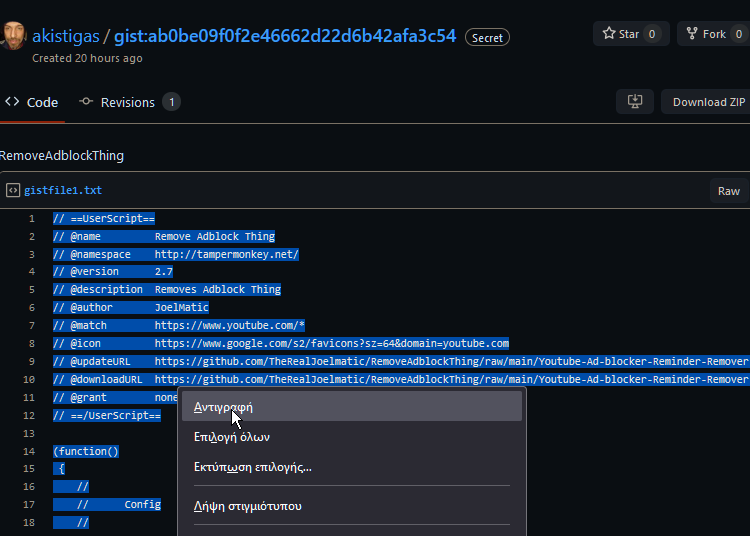Click line number 1
This screenshot has width=750, height=536.
click(x=32, y=219)
